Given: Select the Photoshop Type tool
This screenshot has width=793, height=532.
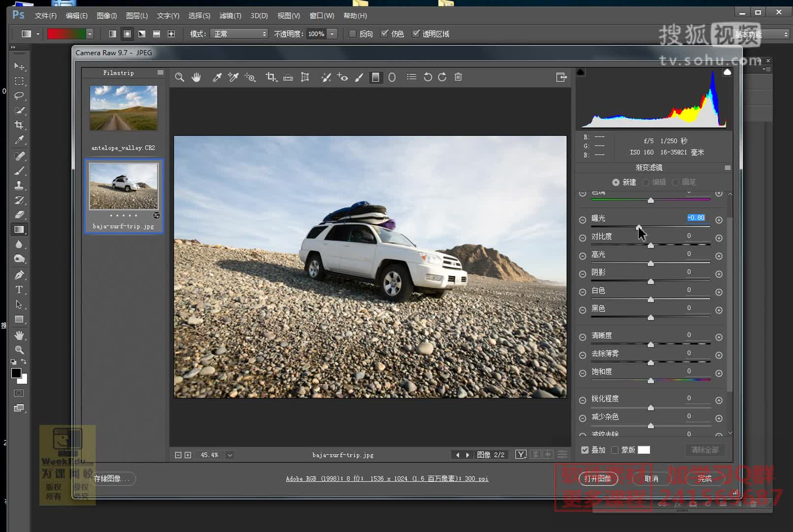Looking at the screenshot, I should 19,290.
